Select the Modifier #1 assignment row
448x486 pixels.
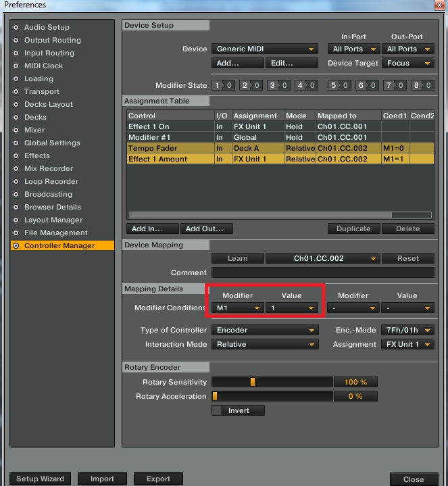280,137
